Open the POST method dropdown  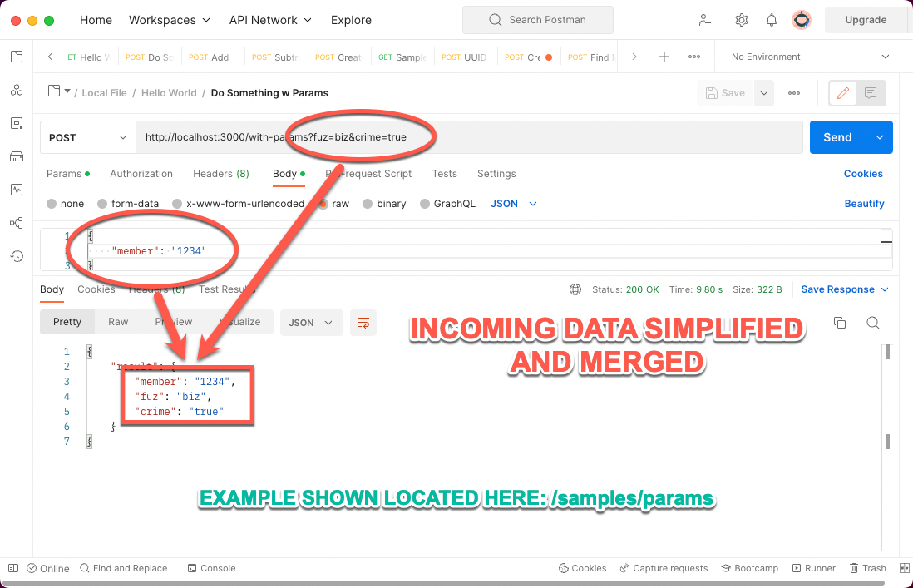[88, 137]
